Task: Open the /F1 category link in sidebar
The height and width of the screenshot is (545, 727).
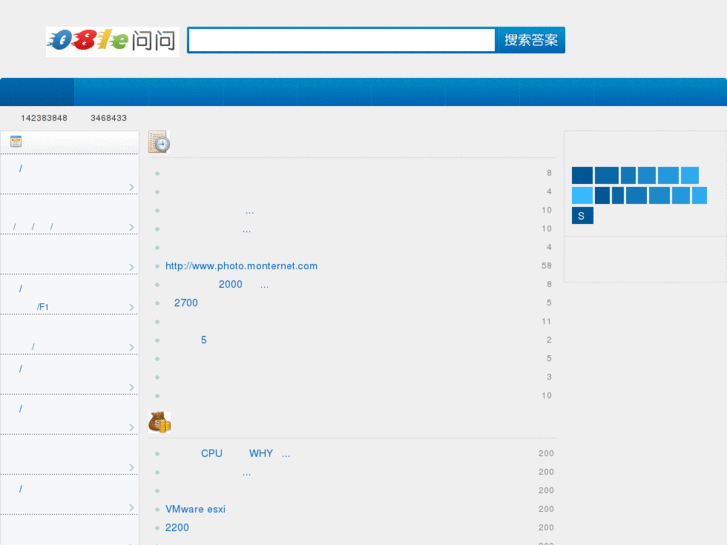Action: tap(43, 307)
